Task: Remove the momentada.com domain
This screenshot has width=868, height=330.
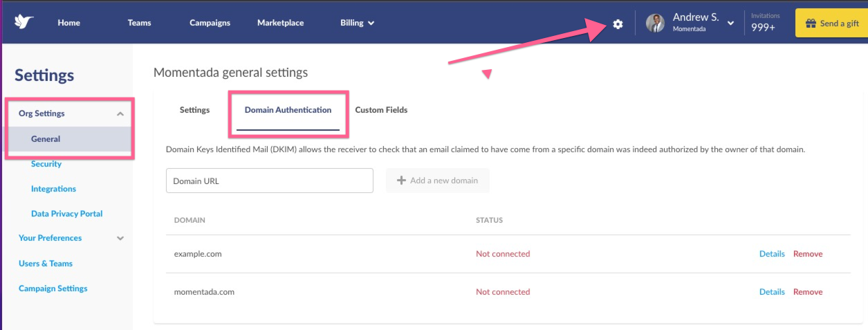Action: click(808, 292)
